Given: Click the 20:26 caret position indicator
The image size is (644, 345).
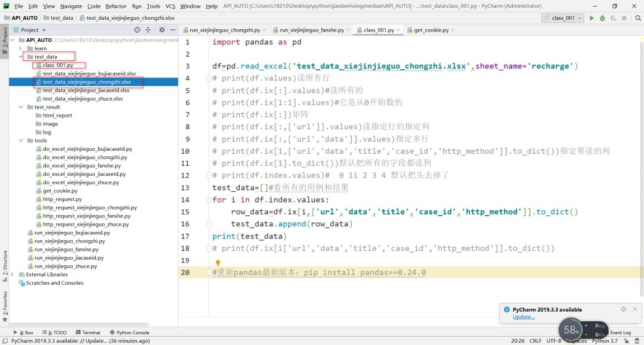Looking at the screenshot, I should coord(518,341).
